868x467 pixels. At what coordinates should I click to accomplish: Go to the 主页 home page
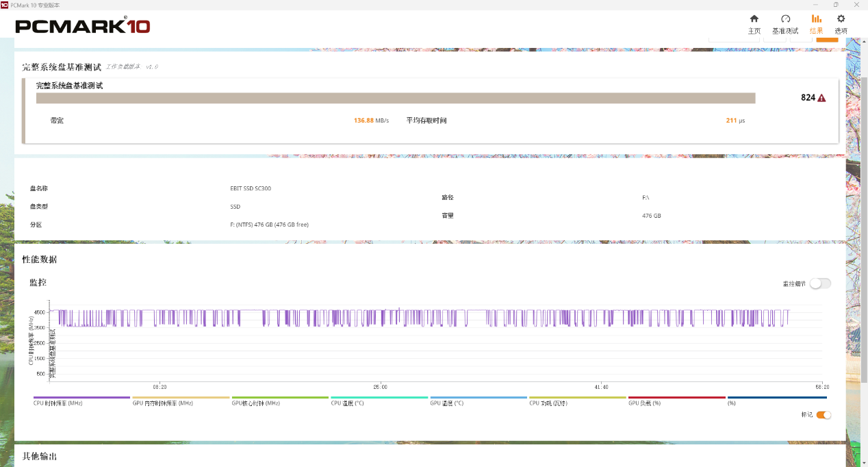point(754,24)
